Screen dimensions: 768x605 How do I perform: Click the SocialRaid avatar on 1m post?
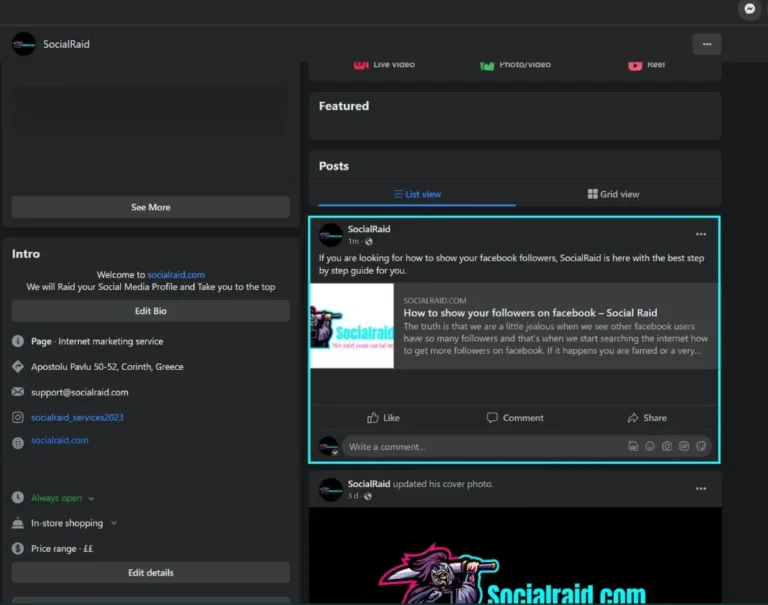331,235
